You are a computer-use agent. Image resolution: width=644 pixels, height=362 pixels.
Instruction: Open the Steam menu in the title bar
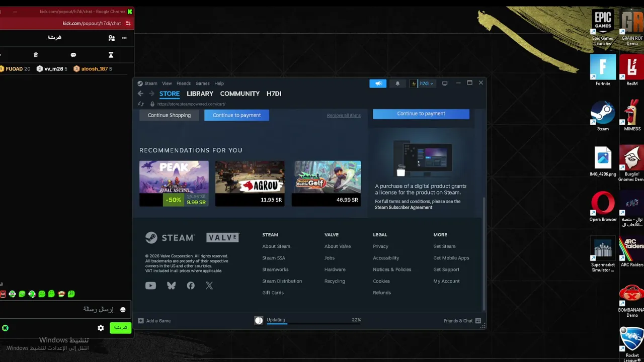(x=151, y=83)
